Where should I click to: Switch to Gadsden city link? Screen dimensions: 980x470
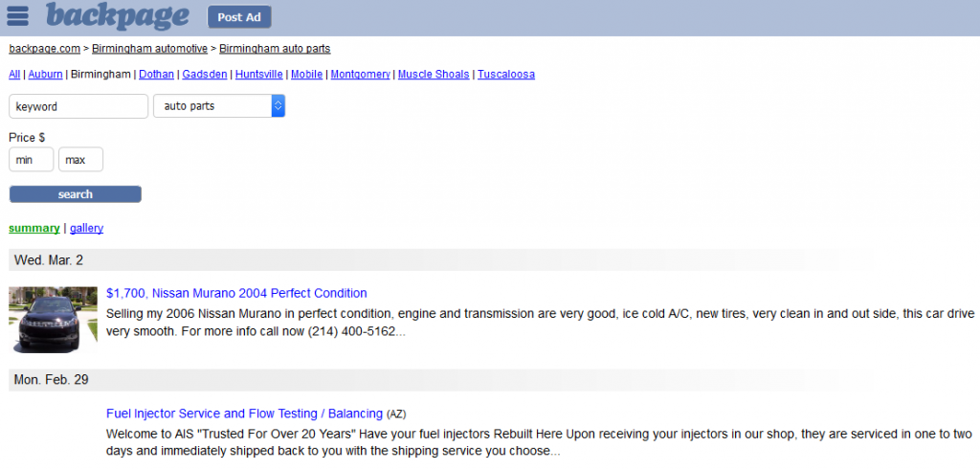coord(205,75)
